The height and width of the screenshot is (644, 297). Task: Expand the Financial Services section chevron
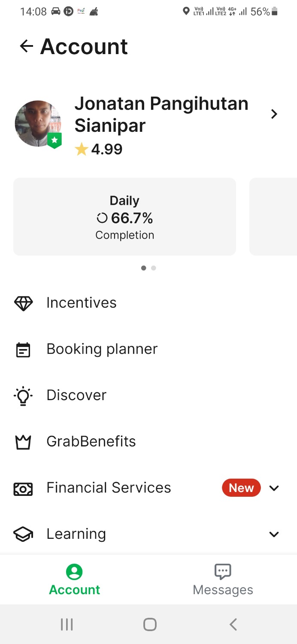274,488
